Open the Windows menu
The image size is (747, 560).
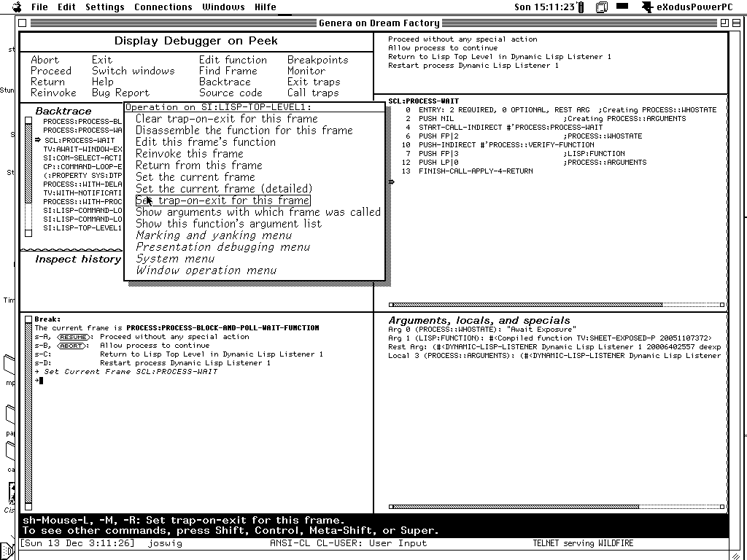223,7
